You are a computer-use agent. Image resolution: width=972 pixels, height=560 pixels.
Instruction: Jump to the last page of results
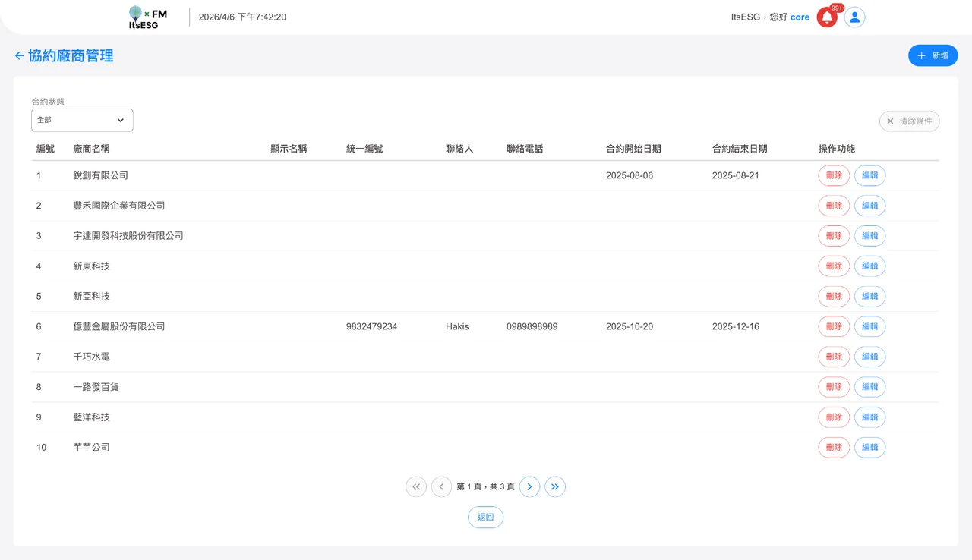(555, 486)
